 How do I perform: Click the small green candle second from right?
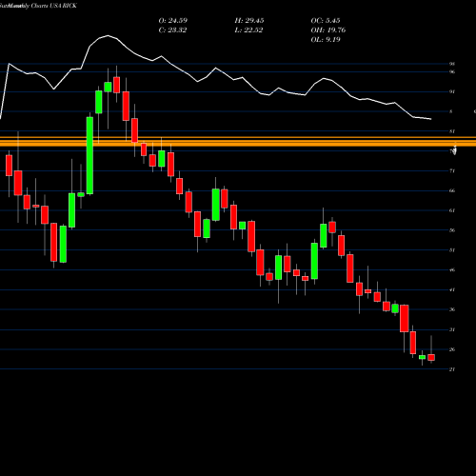click(422, 357)
